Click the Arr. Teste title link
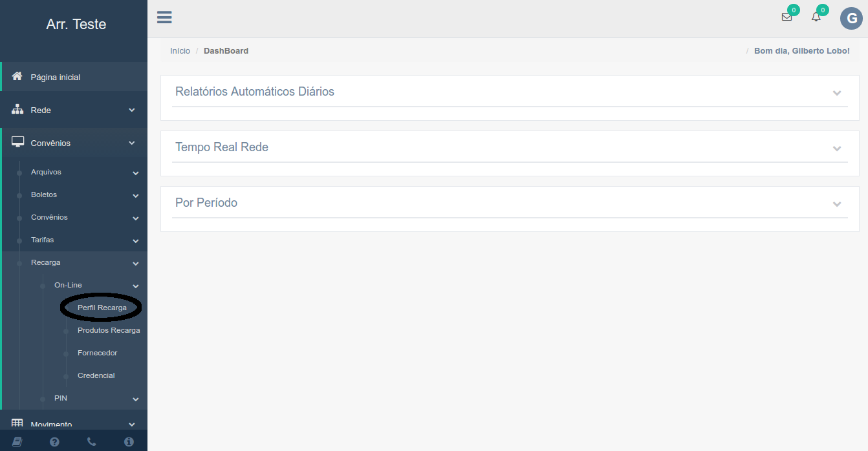The height and width of the screenshot is (451, 868). [76, 25]
